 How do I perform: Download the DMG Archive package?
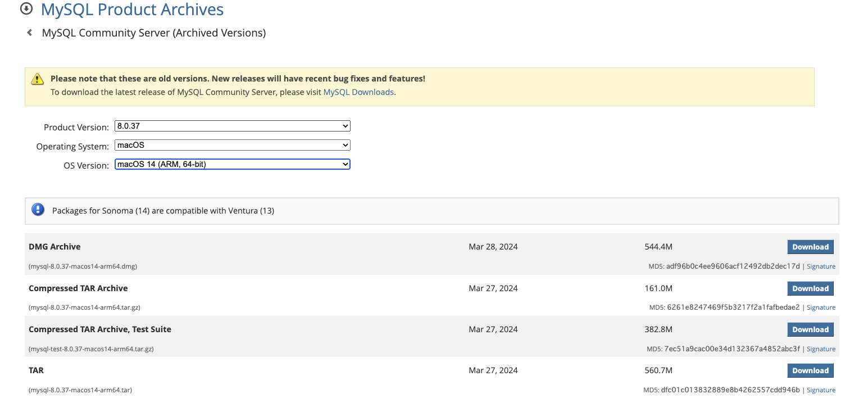(x=810, y=247)
